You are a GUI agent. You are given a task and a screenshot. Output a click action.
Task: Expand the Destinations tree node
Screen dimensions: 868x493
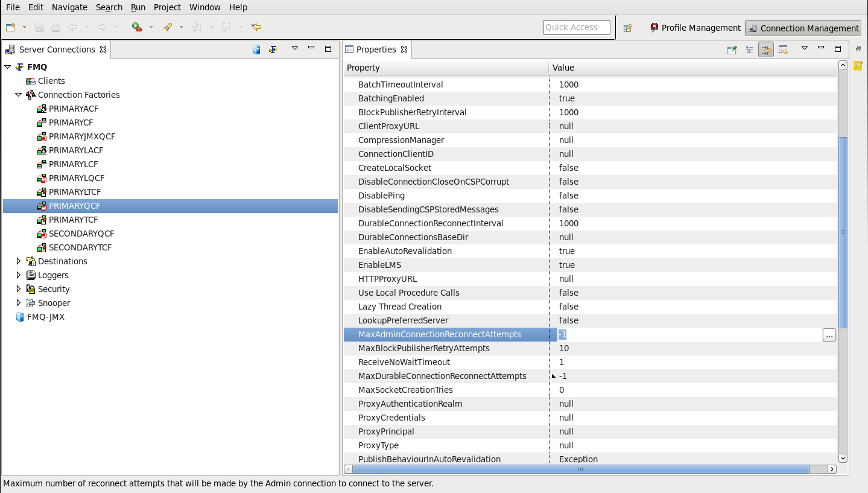coord(19,261)
